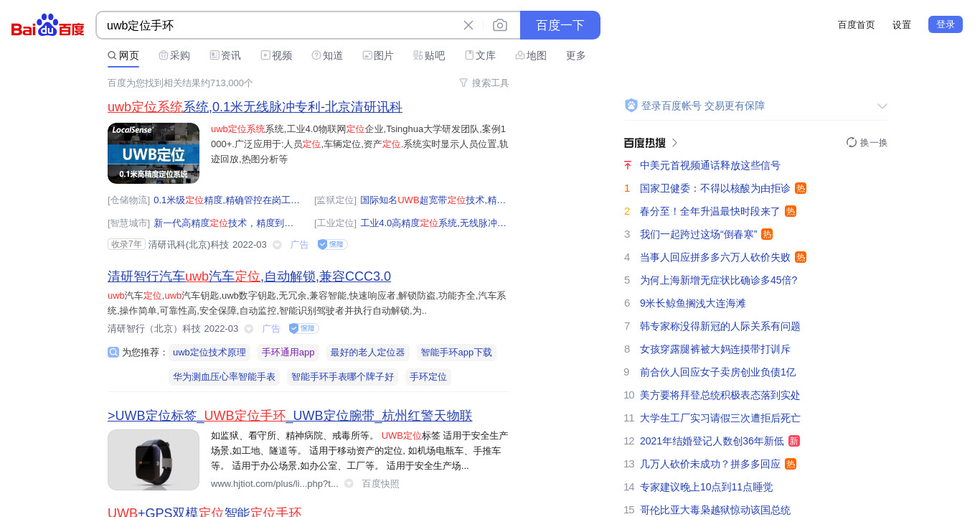980x517 pixels.
Task: Expand arrow next to www.hjtiot.com URL
Action: tap(349, 484)
